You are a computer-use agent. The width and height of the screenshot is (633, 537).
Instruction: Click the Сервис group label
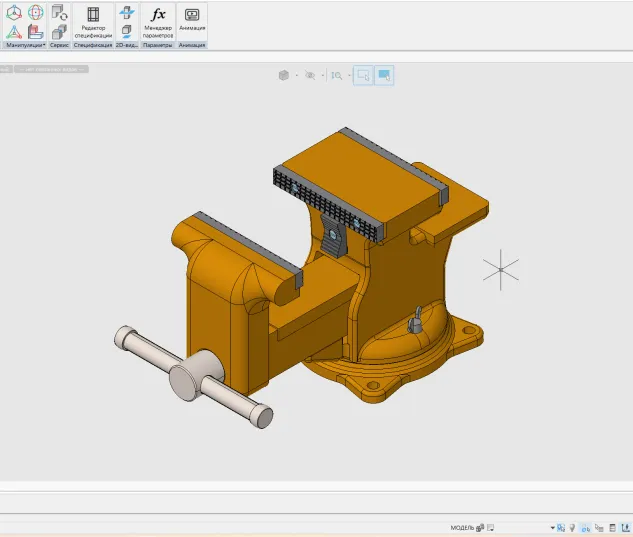[x=59, y=45]
